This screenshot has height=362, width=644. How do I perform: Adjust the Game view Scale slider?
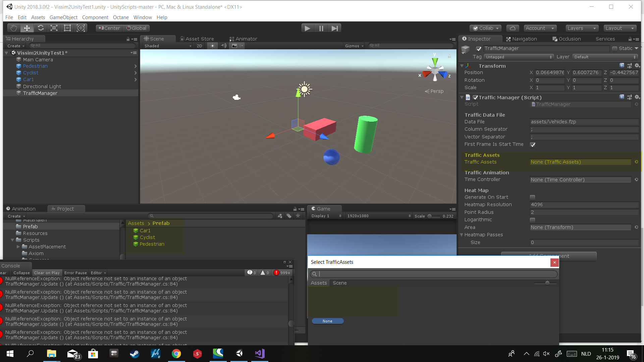click(x=430, y=216)
